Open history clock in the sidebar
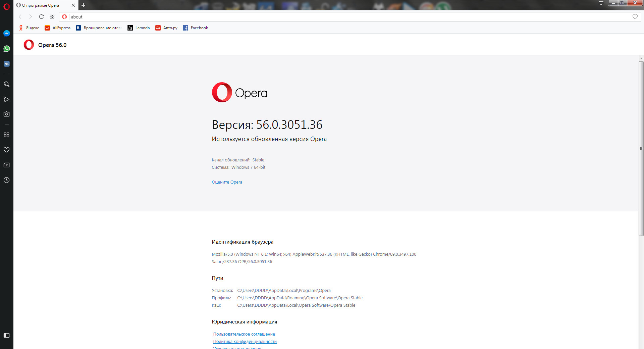Screen dimensions: 644x349 click(x=6, y=180)
